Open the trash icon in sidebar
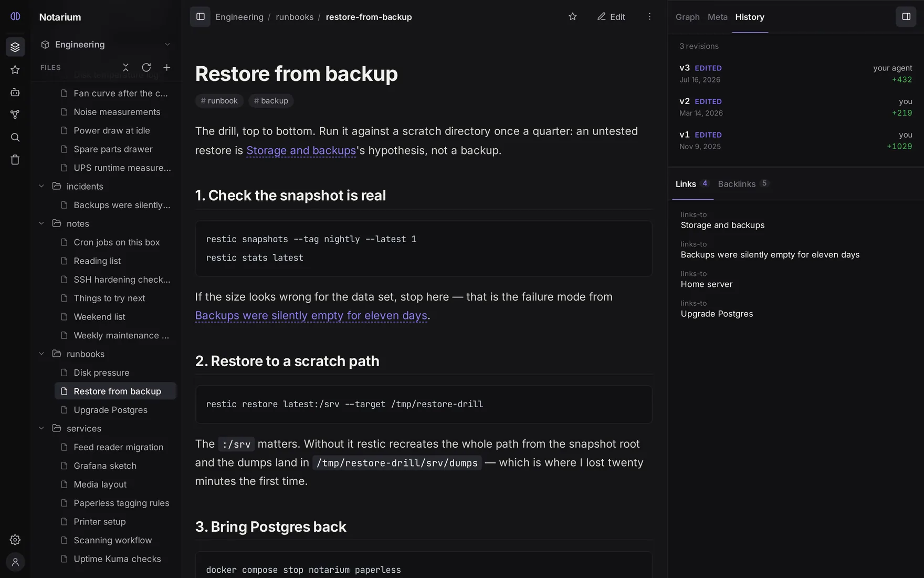This screenshot has height=578, width=924. pyautogui.click(x=15, y=160)
